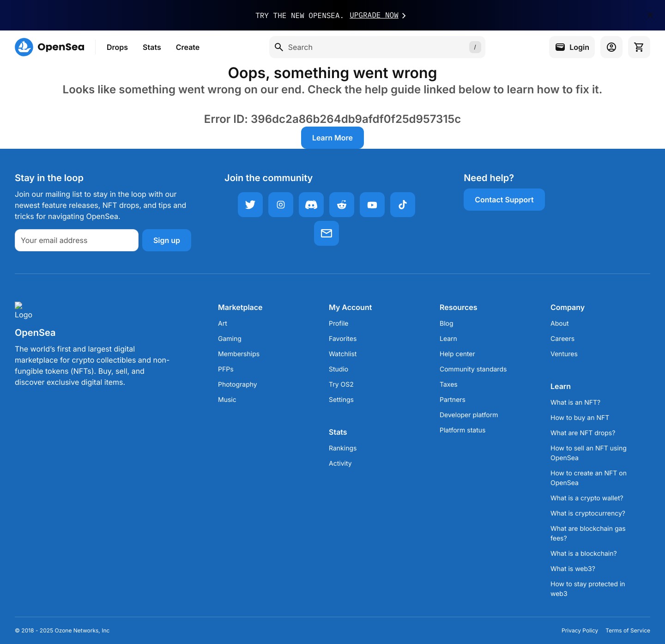665x644 pixels.
Task: Click the email address input field
Action: (x=77, y=240)
